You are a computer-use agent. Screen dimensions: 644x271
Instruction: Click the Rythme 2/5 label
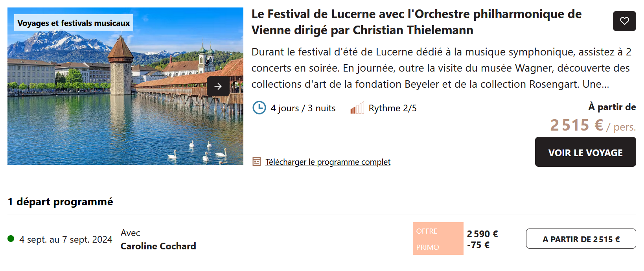point(392,108)
